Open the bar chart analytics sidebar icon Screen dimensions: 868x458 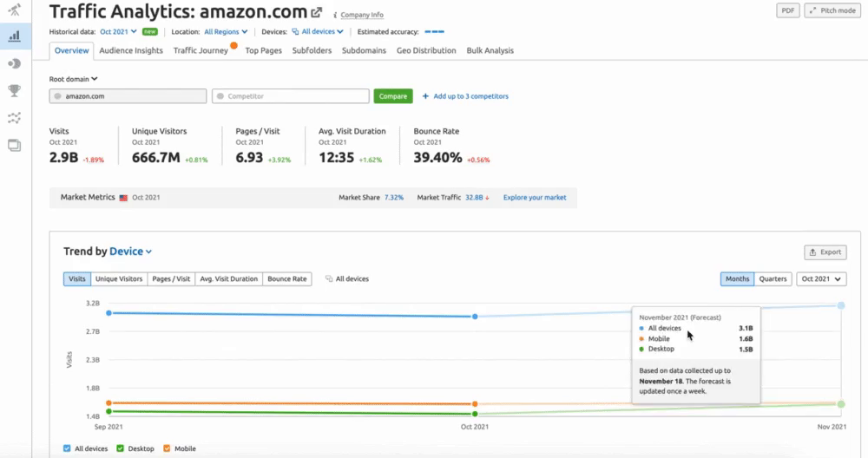pos(14,36)
